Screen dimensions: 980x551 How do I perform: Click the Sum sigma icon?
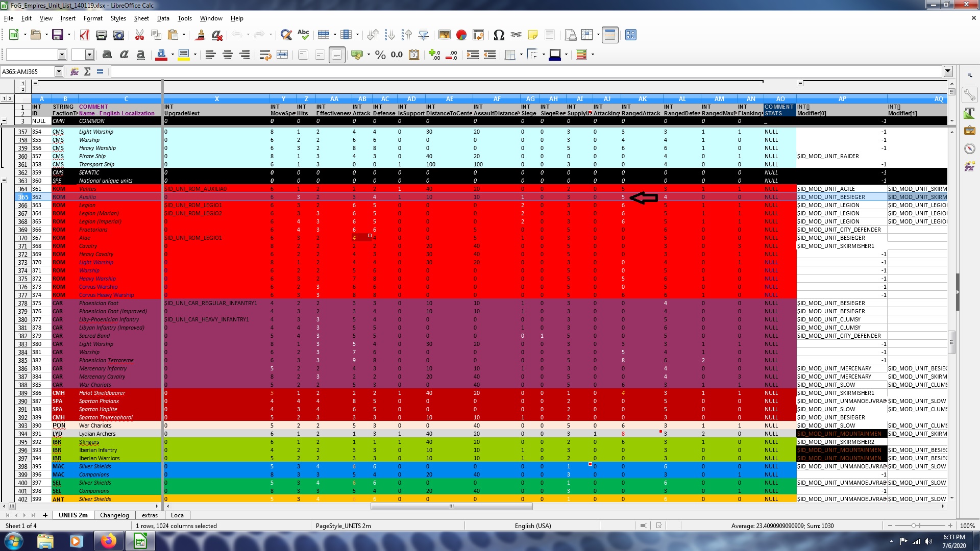(x=87, y=71)
